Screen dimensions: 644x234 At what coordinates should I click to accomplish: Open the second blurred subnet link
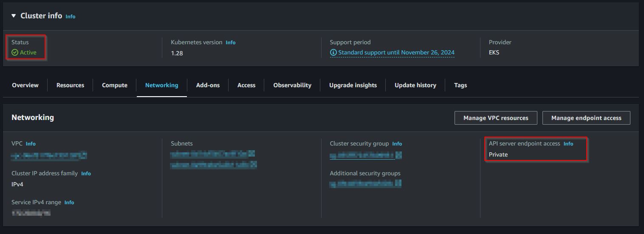(x=214, y=165)
